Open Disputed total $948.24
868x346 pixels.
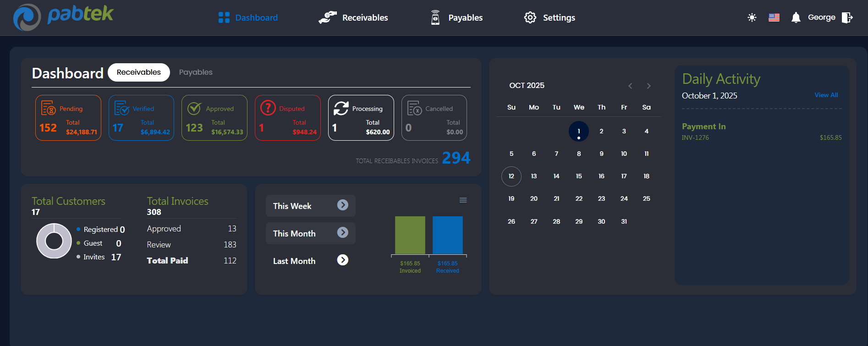(x=305, y=132)
